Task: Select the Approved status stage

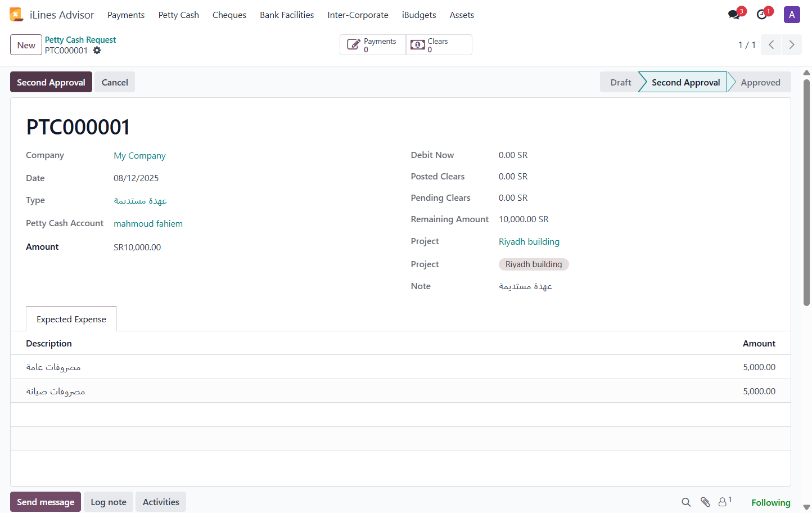Action: coord(760,82)
